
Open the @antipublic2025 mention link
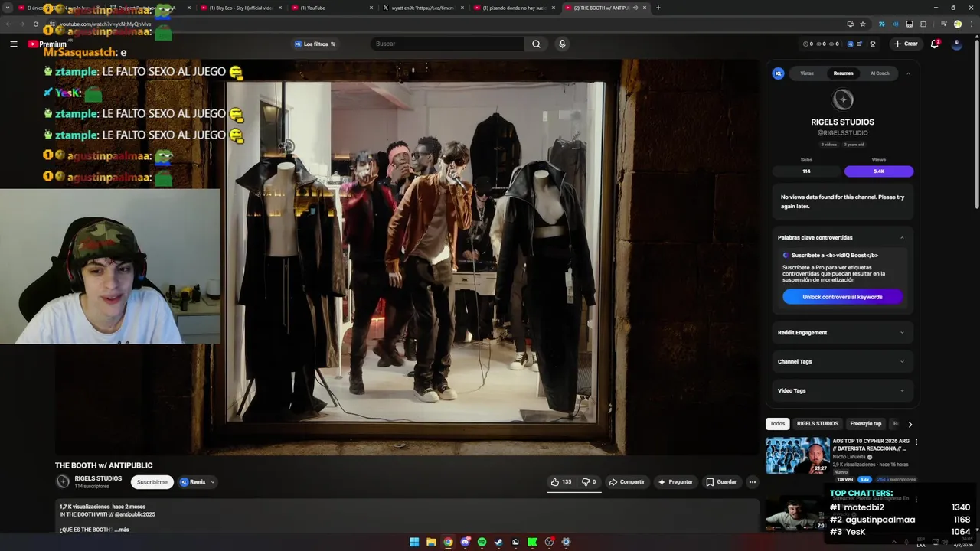click(x=134, y=514)
